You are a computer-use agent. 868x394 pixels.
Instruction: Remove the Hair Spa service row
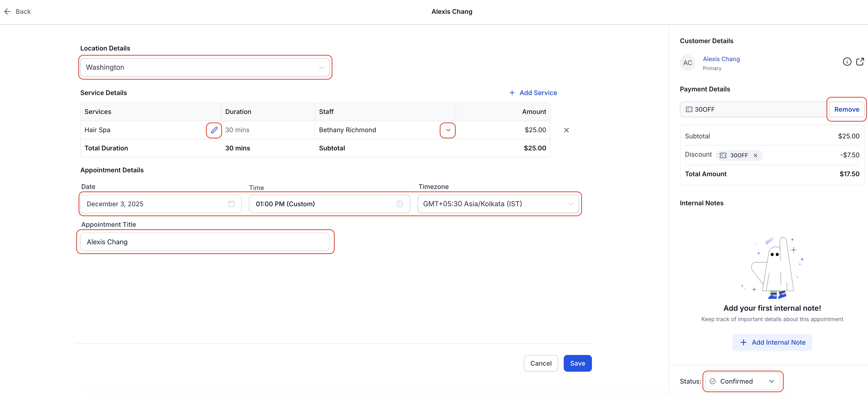pos(567,130)
